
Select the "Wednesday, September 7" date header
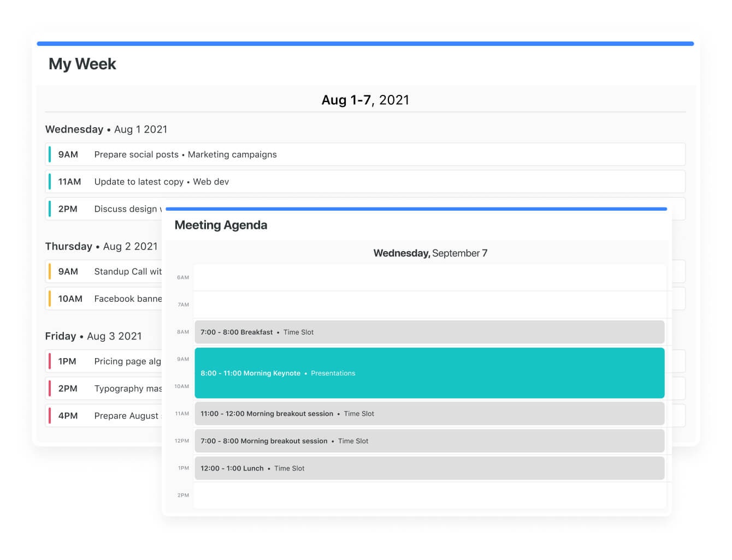coord(430,253)
